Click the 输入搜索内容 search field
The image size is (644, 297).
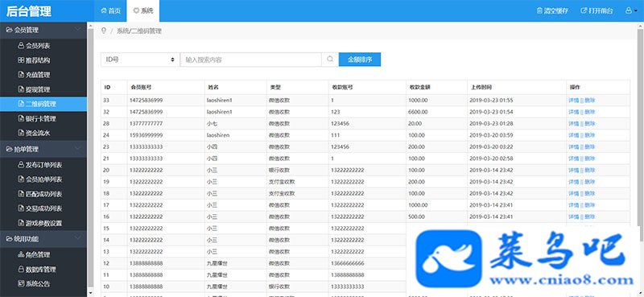[250, 60]
